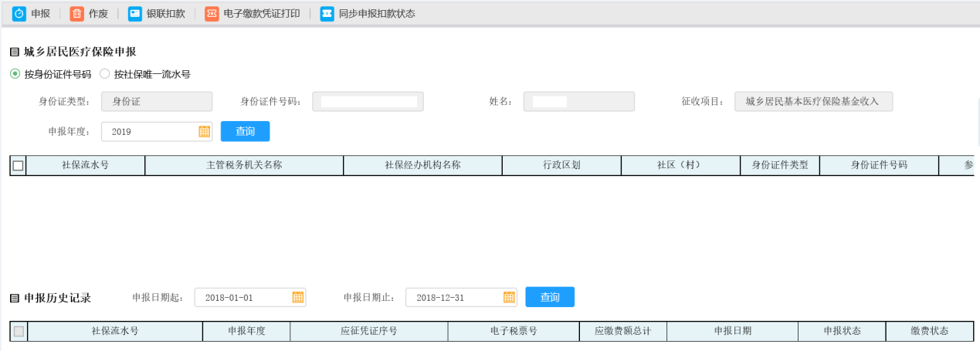
Task: Click the 申报 clock icon
Action: [x=20, y=14]
